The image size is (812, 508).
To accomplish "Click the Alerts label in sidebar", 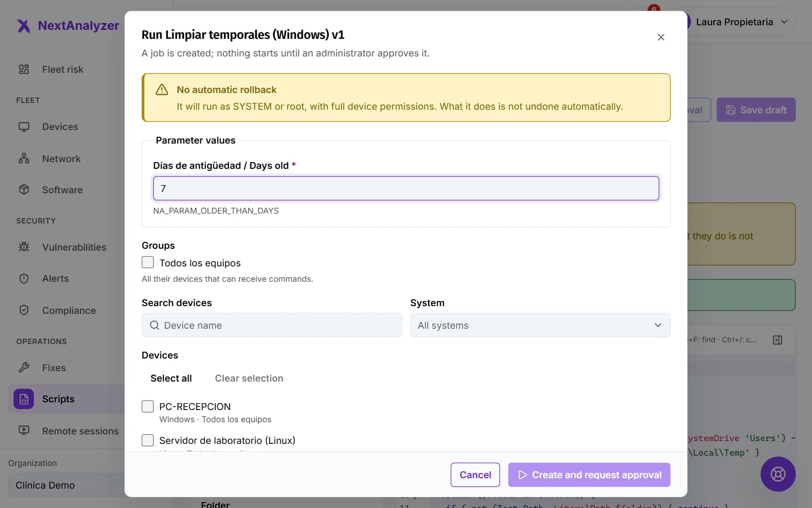I will (x=55, y=279).
